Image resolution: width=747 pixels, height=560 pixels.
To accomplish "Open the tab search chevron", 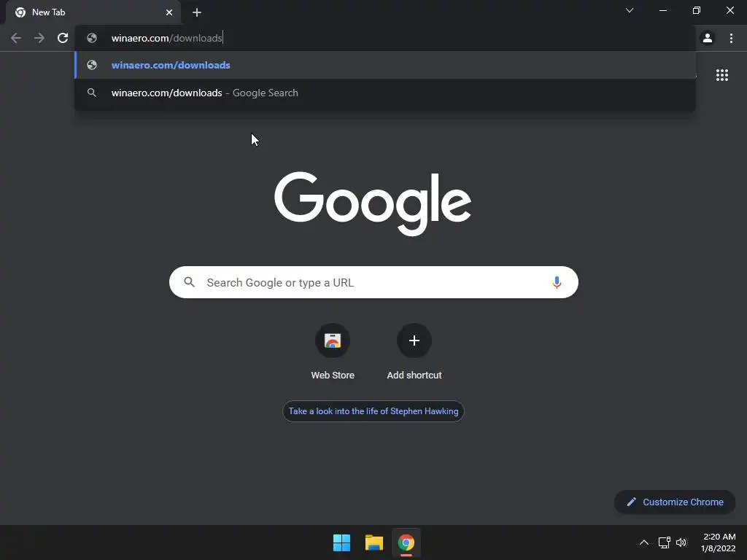I will tap(630, 10).
